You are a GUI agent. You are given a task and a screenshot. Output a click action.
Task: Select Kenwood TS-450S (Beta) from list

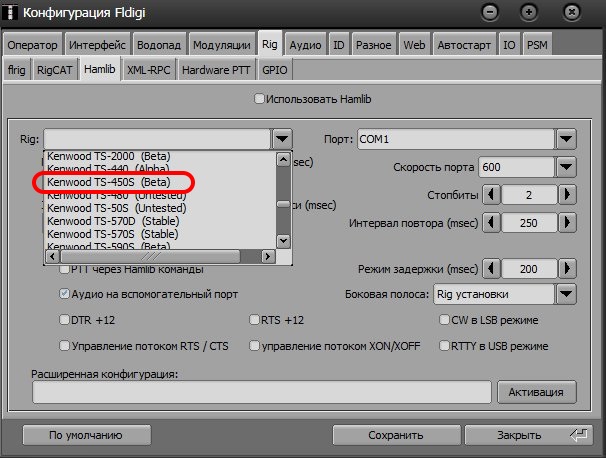point(109,183)
